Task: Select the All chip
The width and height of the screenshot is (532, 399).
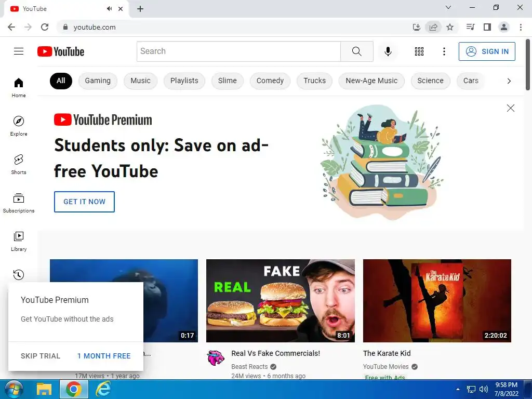Action: coord(61,81)
